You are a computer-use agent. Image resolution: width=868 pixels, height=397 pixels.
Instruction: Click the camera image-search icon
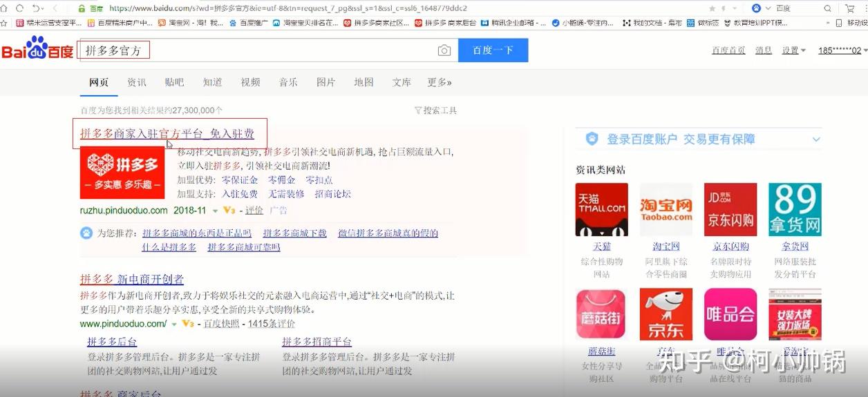[444, 50]
